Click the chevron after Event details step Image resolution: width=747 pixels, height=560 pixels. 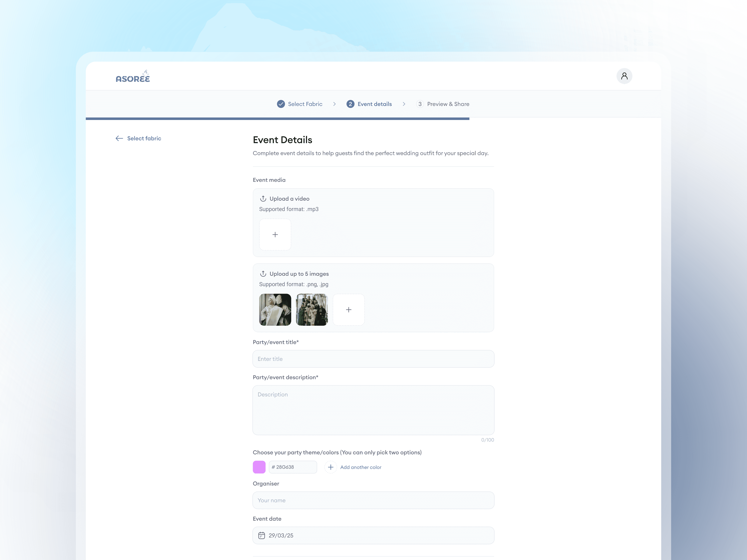tap(404, 104)
